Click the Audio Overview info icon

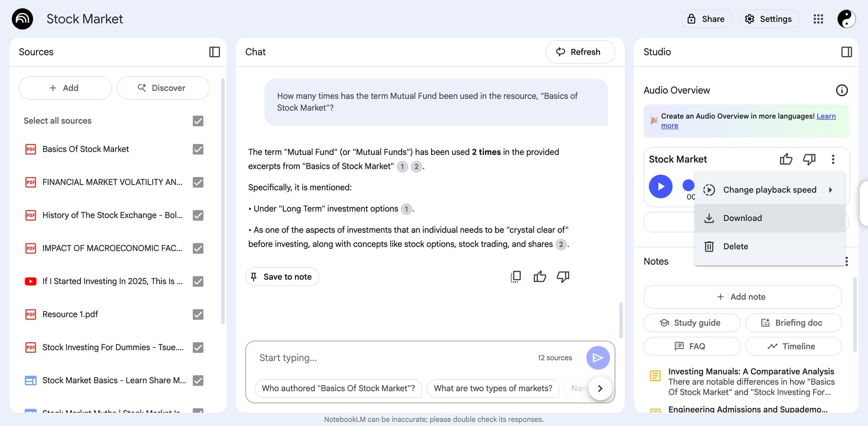[x=841, y=90]
